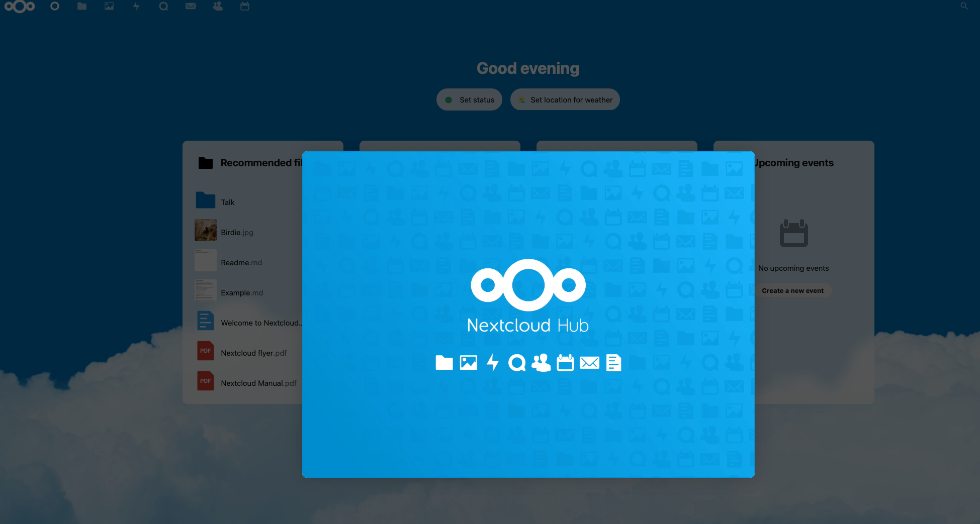Screen dimensions: 980x524
Task: Click the Readme.md preview thumbnail
Action: pyautogui.click(x=206, y=260)
